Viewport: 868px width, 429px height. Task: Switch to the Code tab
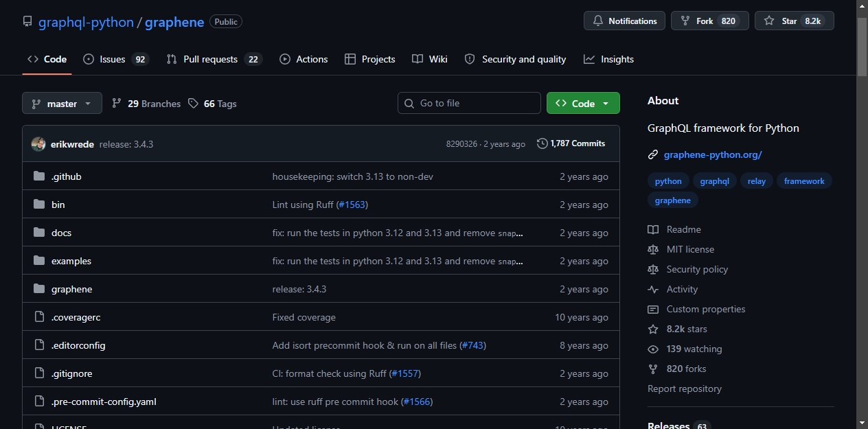47,59
